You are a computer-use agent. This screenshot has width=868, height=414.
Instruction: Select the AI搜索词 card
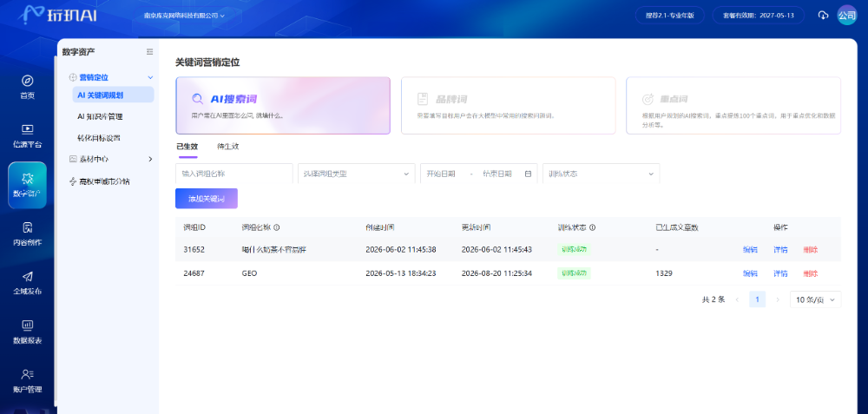tap(283, 106)
